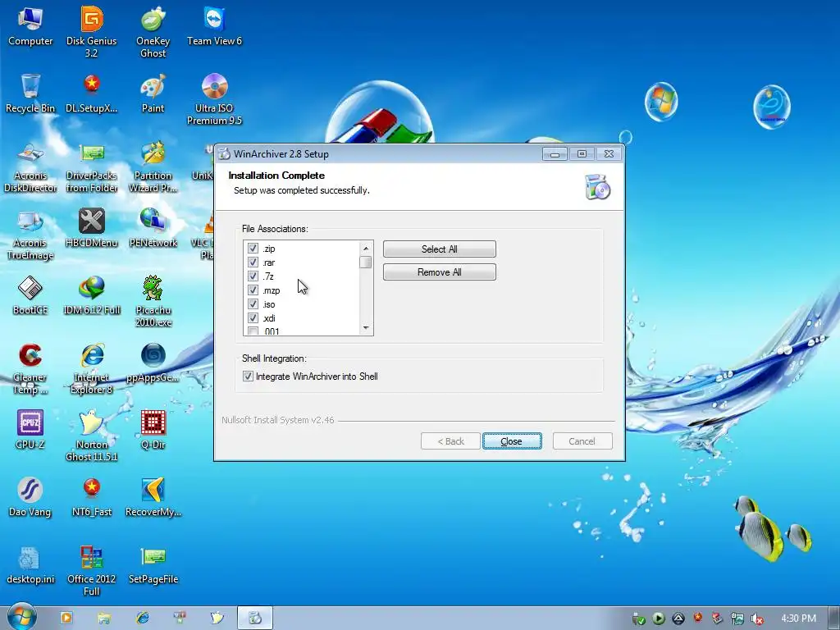Select the DL.SetupX... desktop icon
This screenshot has width=840, height=630.
point(92,94)
